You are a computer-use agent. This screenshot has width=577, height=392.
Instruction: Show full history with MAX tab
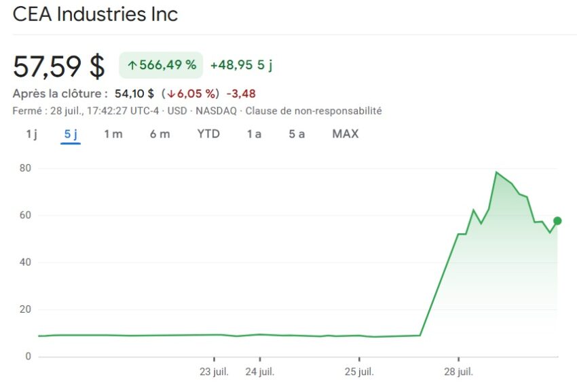[x=345, y=134]
